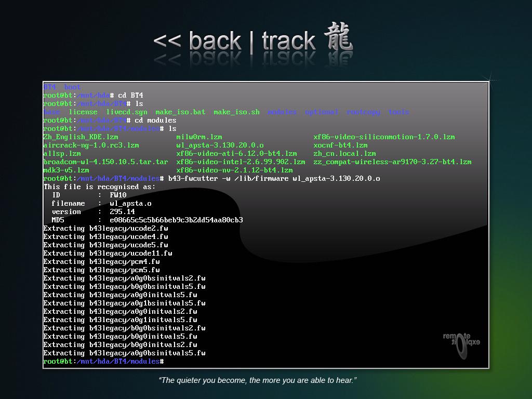Click the line ending 'a0g0bsinitvals5.fw'
Image resolution: width=532 pixels, height=399 pixels.
click(125, 353)
